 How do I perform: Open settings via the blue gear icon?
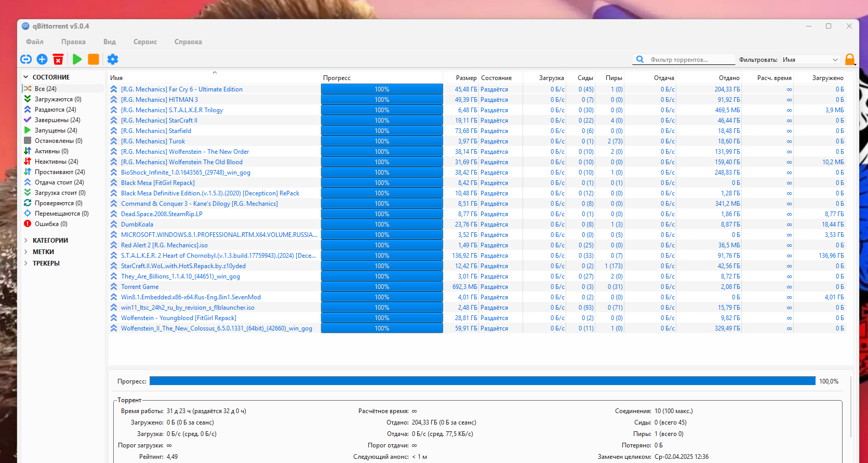[x=113, y=59]
